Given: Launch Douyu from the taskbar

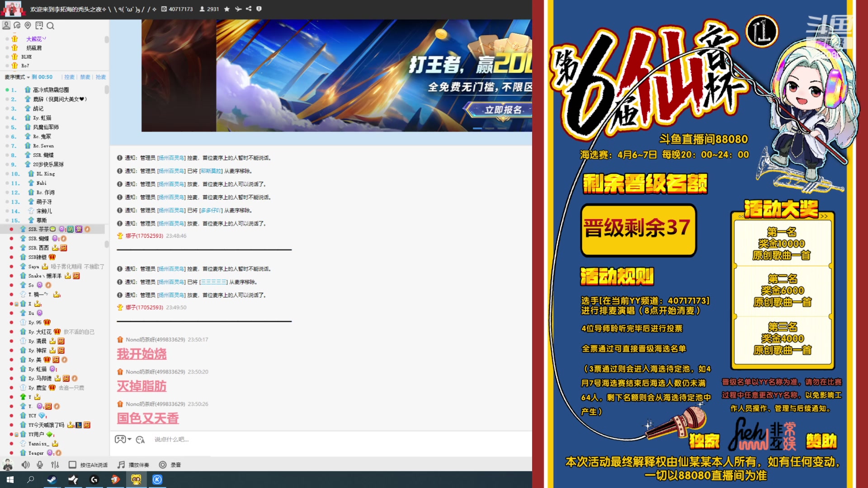Looking at the screenshot, I should pyautogui.click(x=115, y=480).
